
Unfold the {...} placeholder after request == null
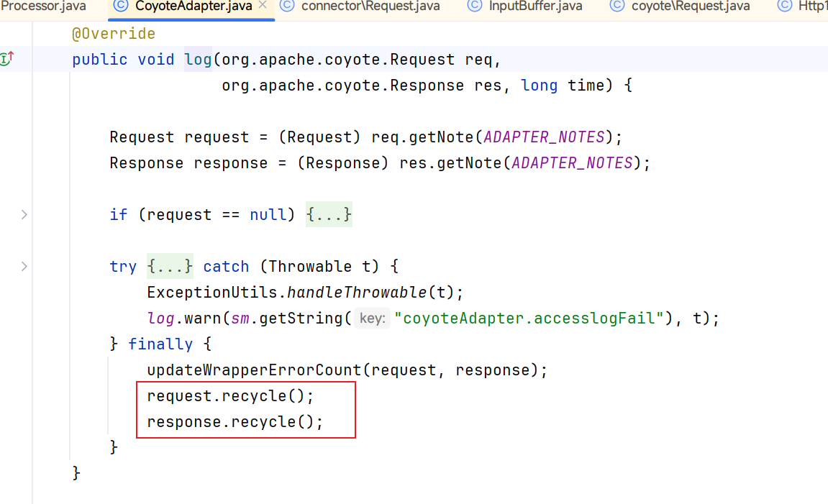pyautogui.click(x=329, y=214)
